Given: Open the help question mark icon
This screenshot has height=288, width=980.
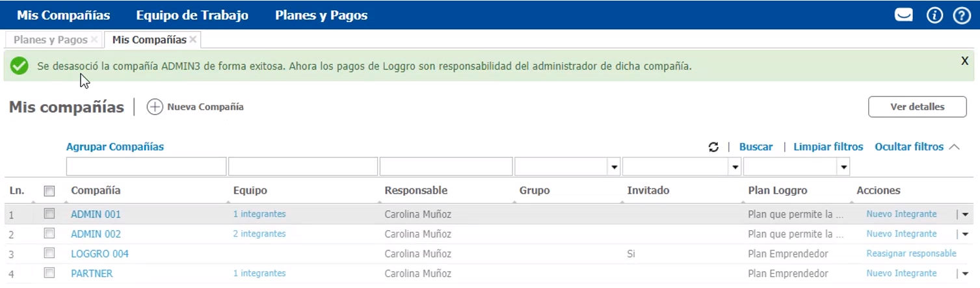Looking at the screenshot, I should click(962, 15).
